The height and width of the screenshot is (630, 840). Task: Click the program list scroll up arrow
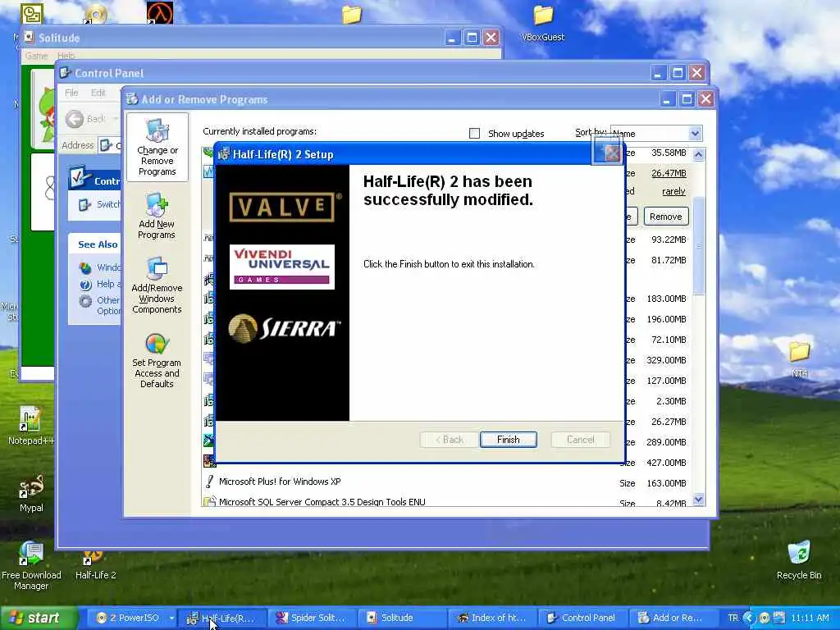698,154
